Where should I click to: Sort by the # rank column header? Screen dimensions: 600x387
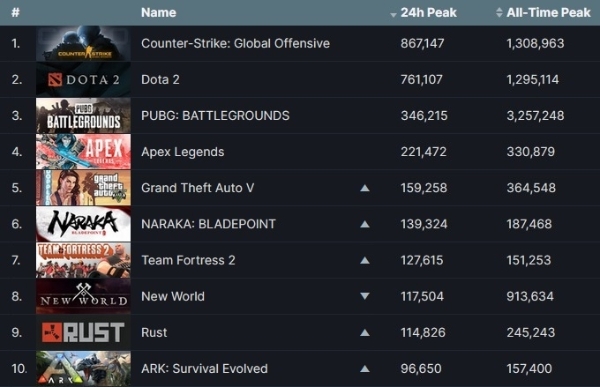coord(15,13)
